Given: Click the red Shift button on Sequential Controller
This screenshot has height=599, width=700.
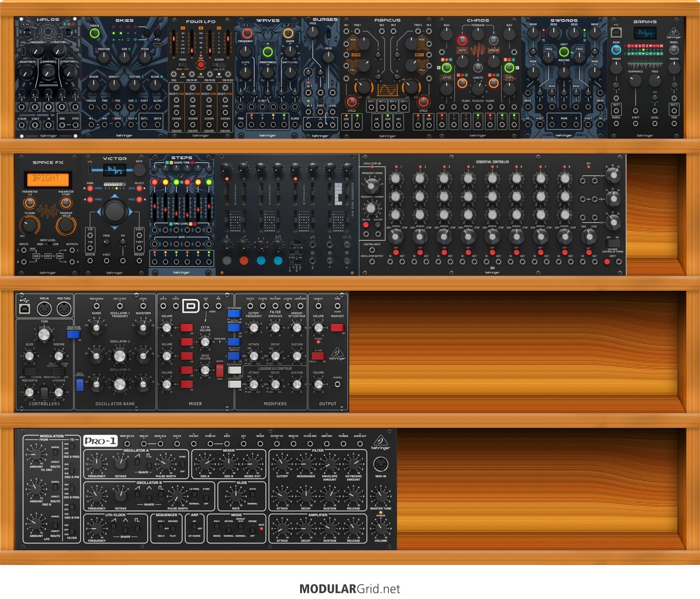Looking at the screenshot, I should pyautogui.click(x=607, y=261).
